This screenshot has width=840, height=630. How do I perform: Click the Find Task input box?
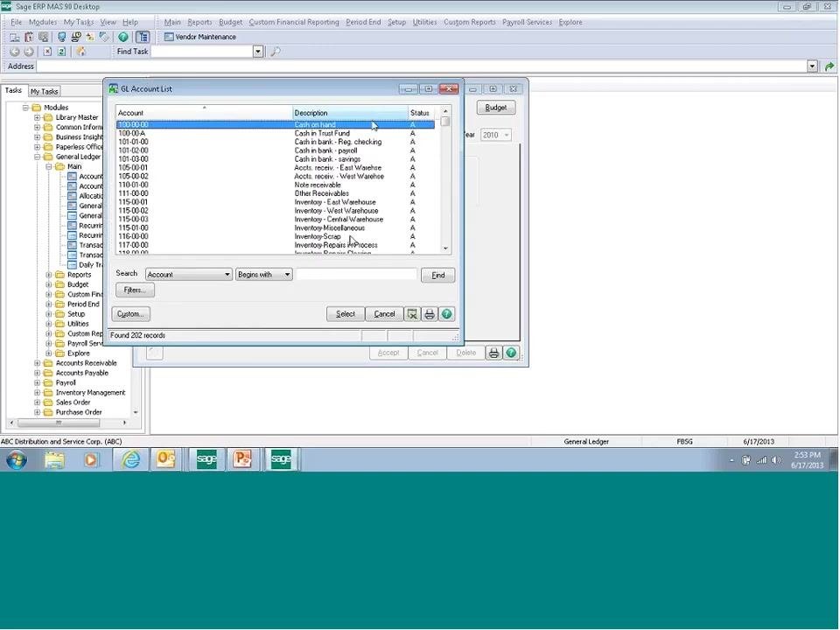tap(202, 52)
